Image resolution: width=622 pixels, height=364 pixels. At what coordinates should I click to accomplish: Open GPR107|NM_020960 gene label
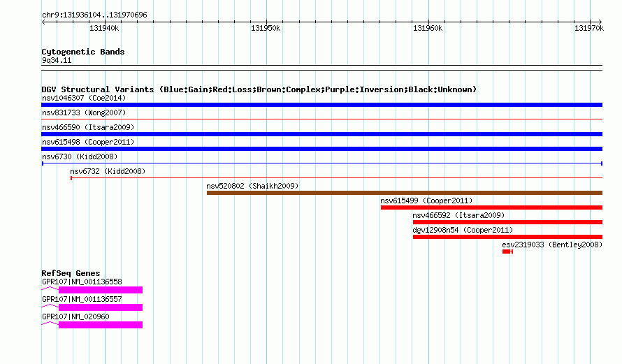(75, 316)
